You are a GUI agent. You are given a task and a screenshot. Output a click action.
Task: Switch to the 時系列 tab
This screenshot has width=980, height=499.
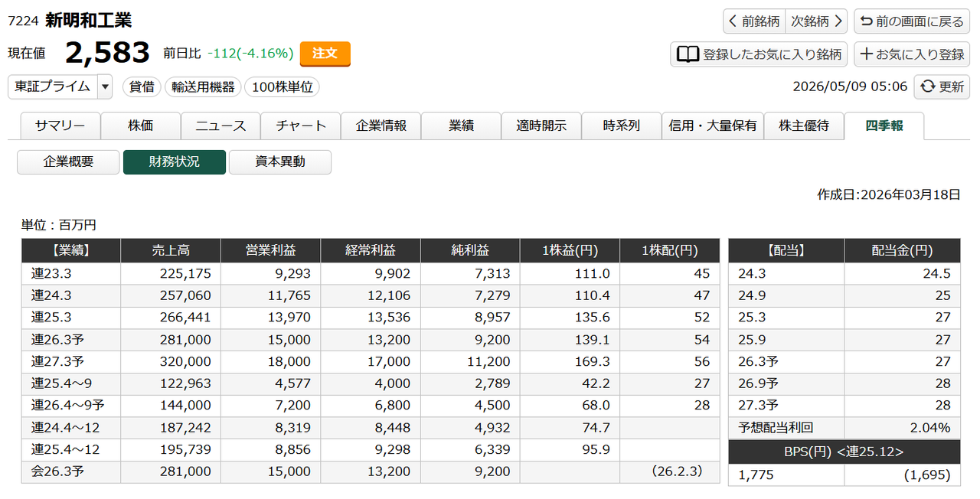point(622,126)
